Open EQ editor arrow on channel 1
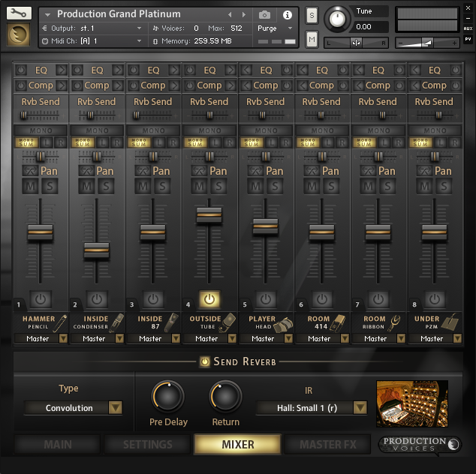 pyautogui.click(x=62, y=70)
